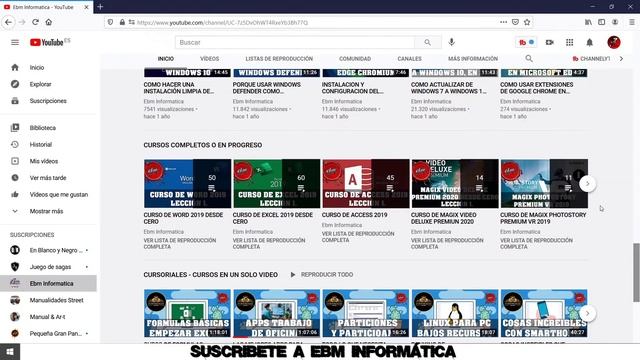Open Explorar in sidebar
Viewport: 640px width, 360px height.
(48, 84)
